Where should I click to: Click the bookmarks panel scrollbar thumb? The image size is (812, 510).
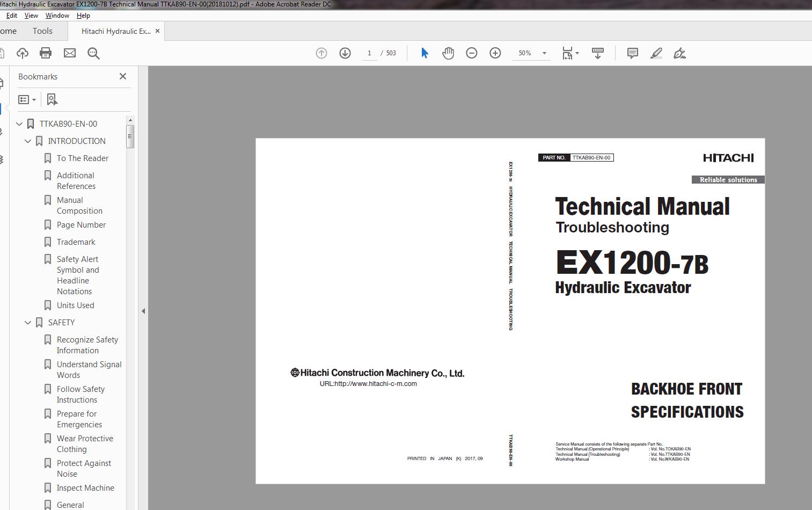tap(130, 136)
